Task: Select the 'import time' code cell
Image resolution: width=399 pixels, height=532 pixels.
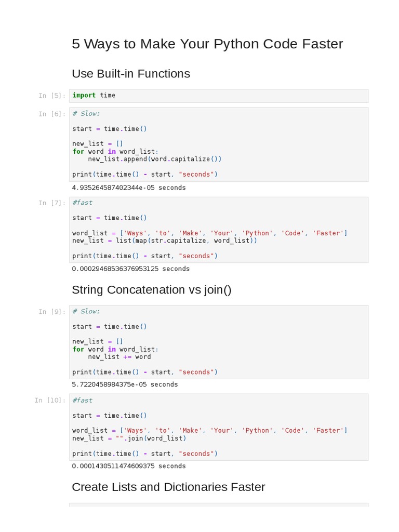Action: [x=218, y=96]
